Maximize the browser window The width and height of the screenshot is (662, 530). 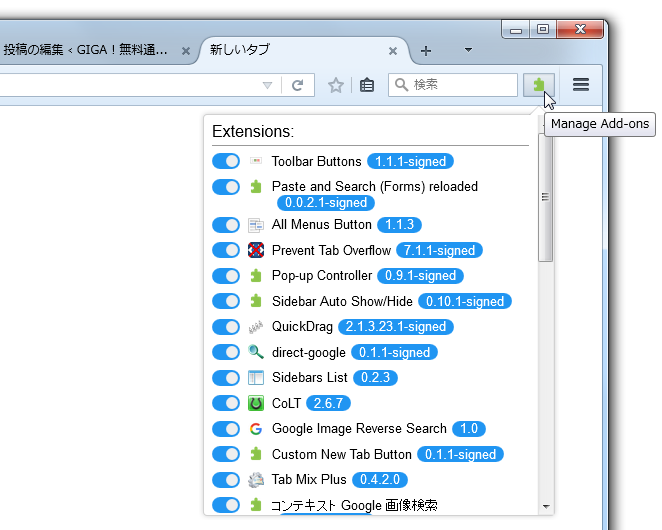click(x=543, y=29)
